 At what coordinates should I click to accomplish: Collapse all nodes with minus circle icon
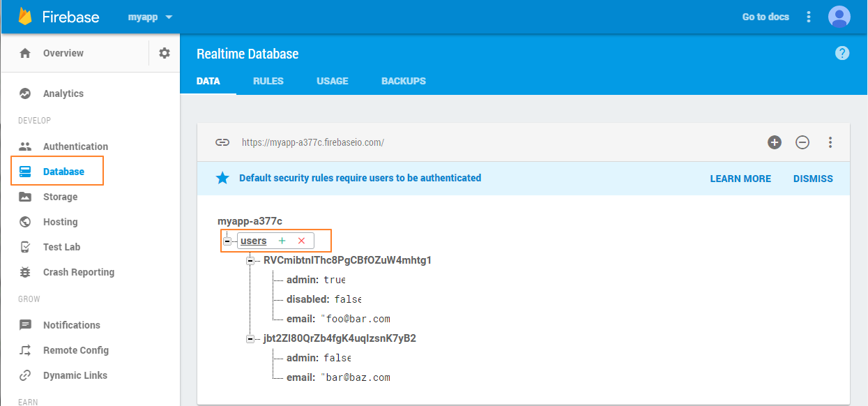tap(802, 142)
